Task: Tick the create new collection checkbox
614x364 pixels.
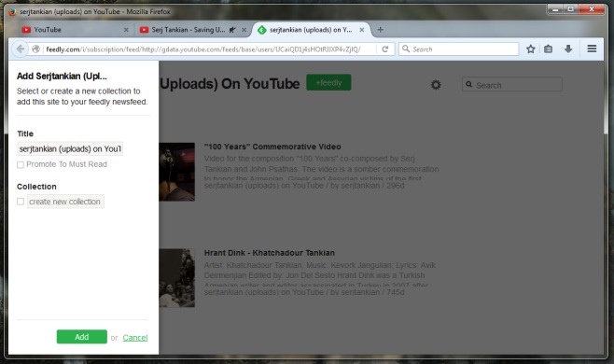Action: (21, 202)
